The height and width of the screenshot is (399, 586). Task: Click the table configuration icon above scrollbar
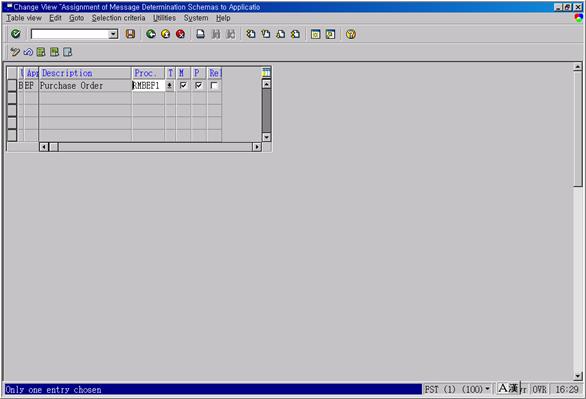click(x=266, y=72)
